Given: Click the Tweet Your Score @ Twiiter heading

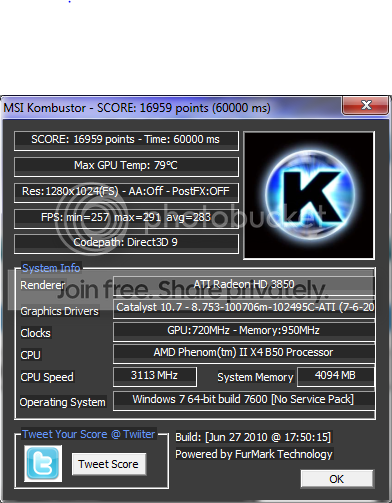Looking at the screenshot, I should click(x=89, y=434).
